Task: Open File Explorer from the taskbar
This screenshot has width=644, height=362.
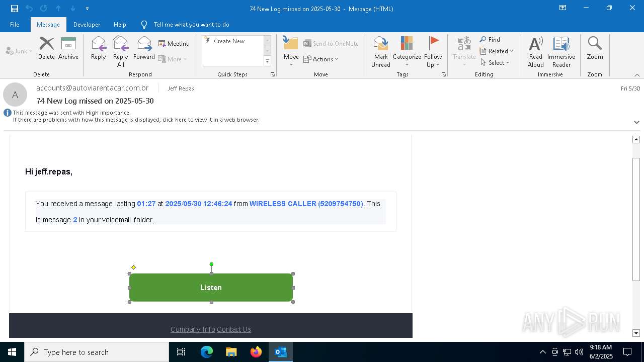Action: tap(231, 352)
